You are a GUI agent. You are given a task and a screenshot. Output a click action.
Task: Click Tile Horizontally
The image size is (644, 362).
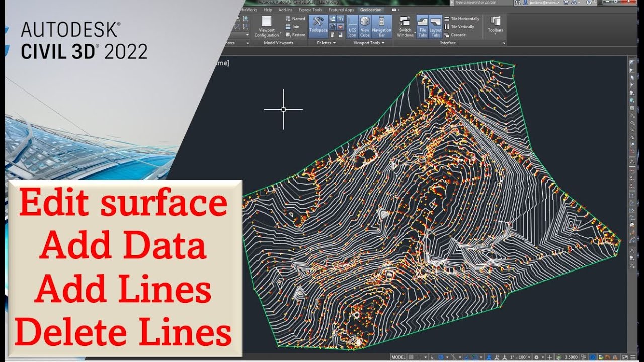[462, 19]
